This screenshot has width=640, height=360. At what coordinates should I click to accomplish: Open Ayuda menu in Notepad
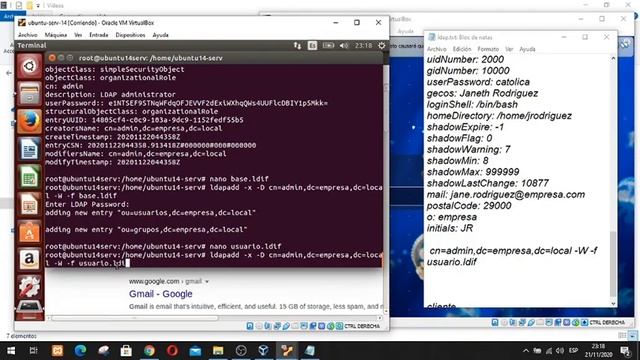tap(527, 49)
